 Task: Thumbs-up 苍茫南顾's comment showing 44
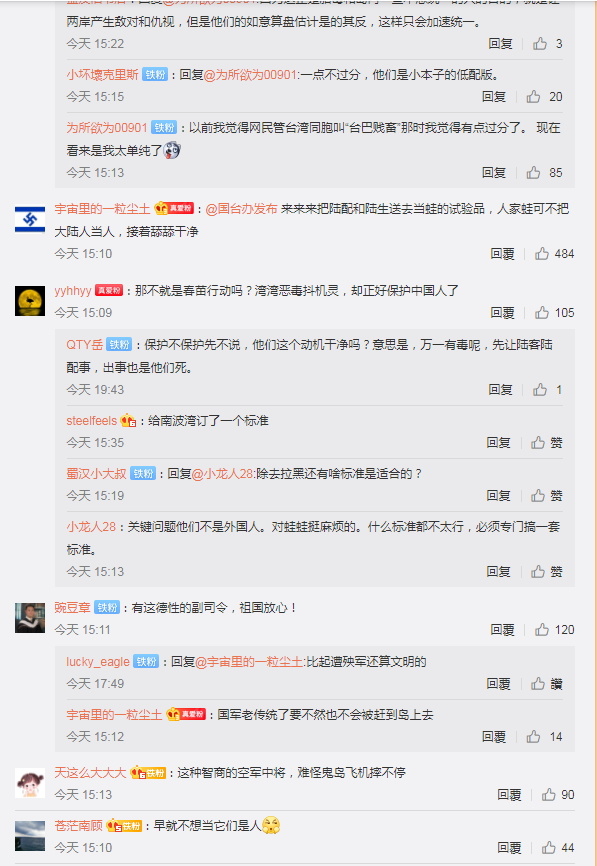click(x=558, y=848)
